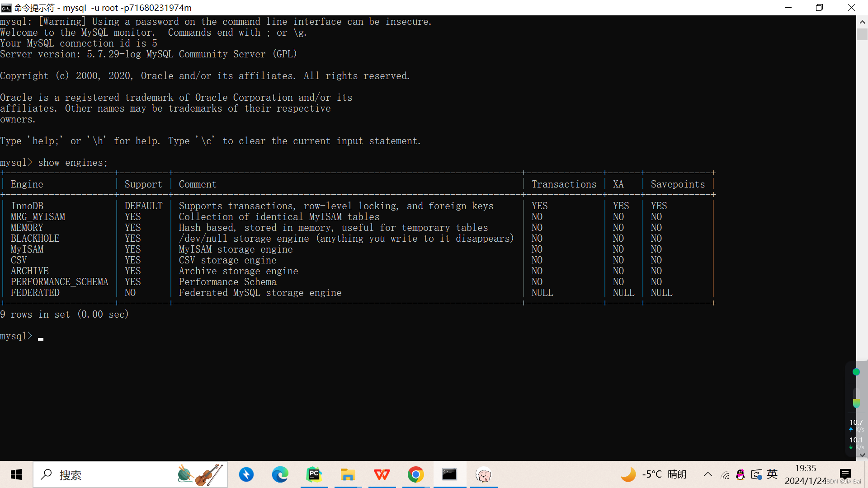This screenshot has width=868, height=488.
Task: Open the cartoon face app in taskbar
Action: coord(484,474)
